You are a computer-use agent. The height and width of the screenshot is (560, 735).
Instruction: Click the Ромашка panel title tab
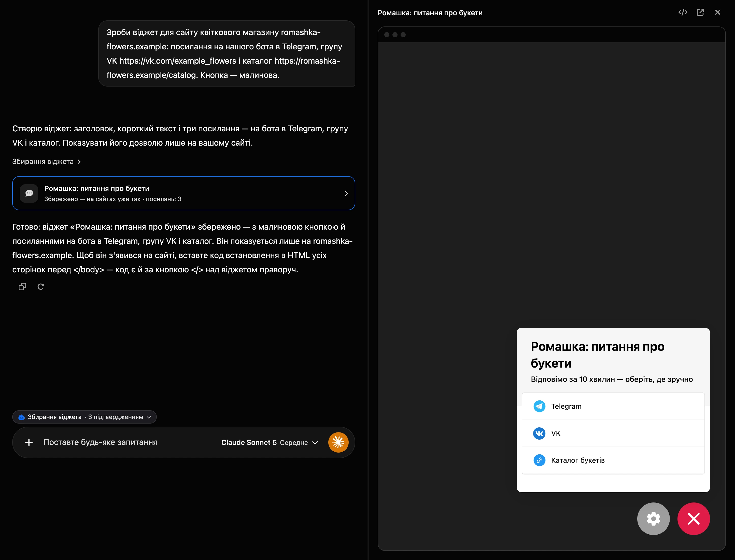[x=430, y=13]
